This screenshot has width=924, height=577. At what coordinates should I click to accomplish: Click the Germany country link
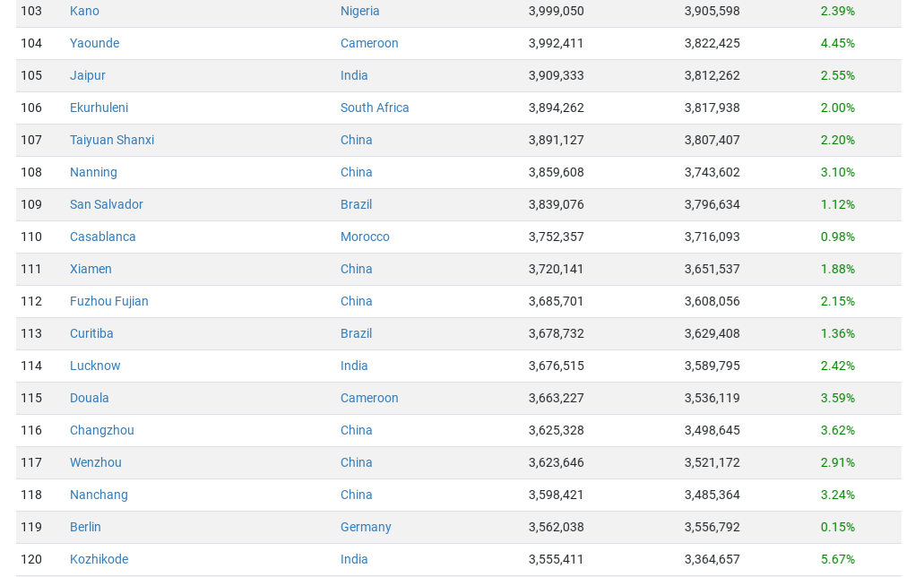[x=366, y=527]
